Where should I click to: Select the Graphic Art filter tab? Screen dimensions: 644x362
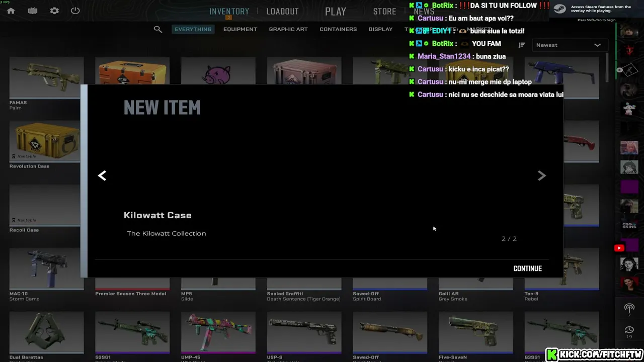coord(288,29)
